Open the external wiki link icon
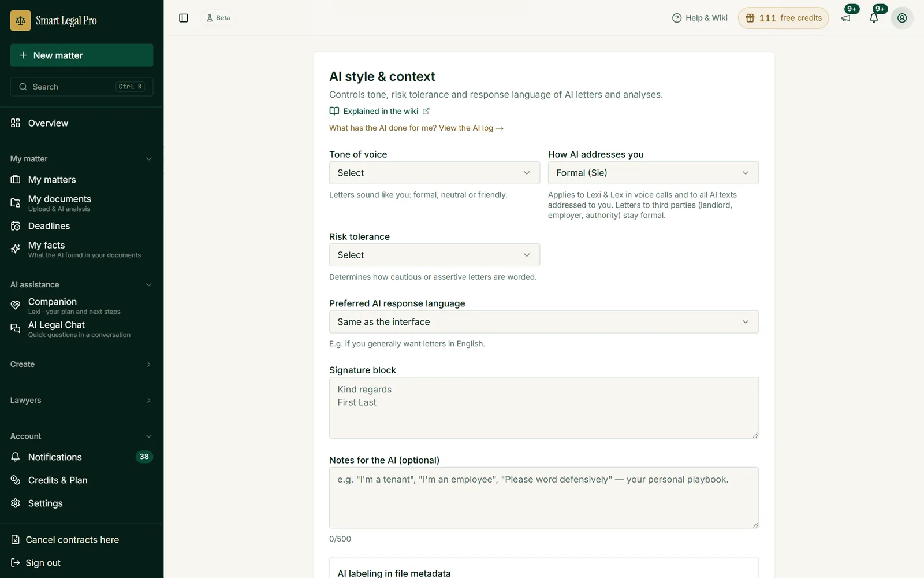This screenshot has width=924, height=578. (426, 111)
